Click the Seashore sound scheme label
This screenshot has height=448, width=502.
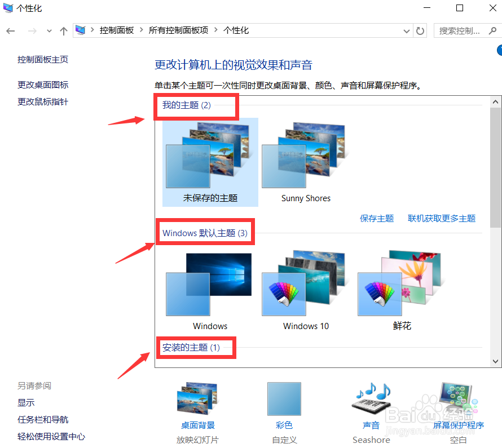coord(371,440)
